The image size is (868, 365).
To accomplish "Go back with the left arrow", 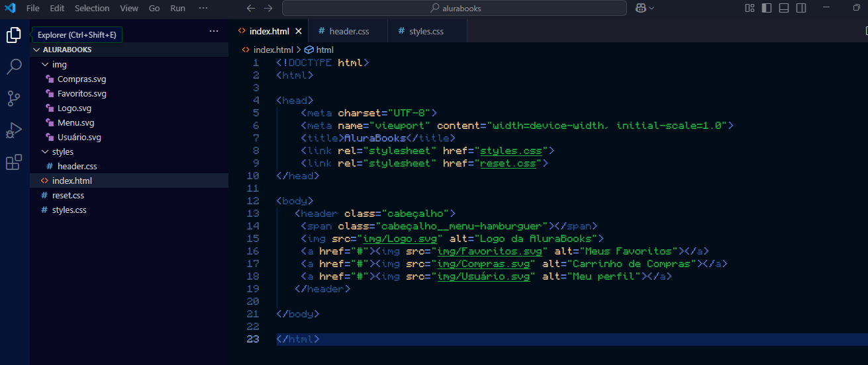I will (250, 8).
